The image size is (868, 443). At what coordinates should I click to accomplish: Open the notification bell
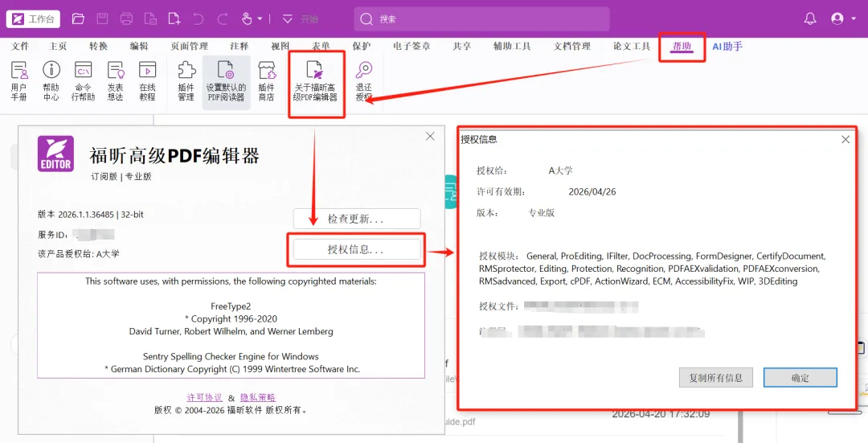coord(810,18)
